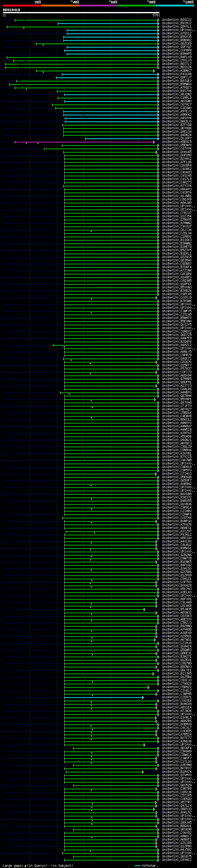Select label UniRef100_B9HAP5
This screenshot has height=868, width=197.
(176, 54)
